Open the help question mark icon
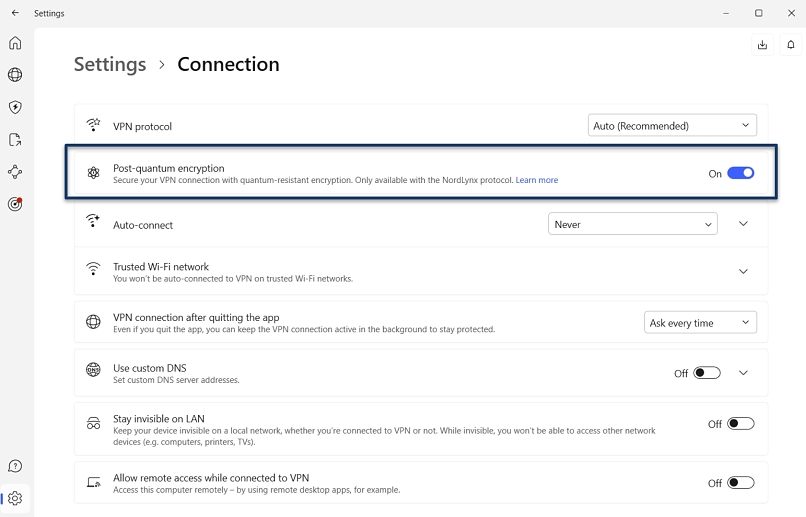Image resolution: width=806 pixels, height=517 pixels. [x=15, y=466]
